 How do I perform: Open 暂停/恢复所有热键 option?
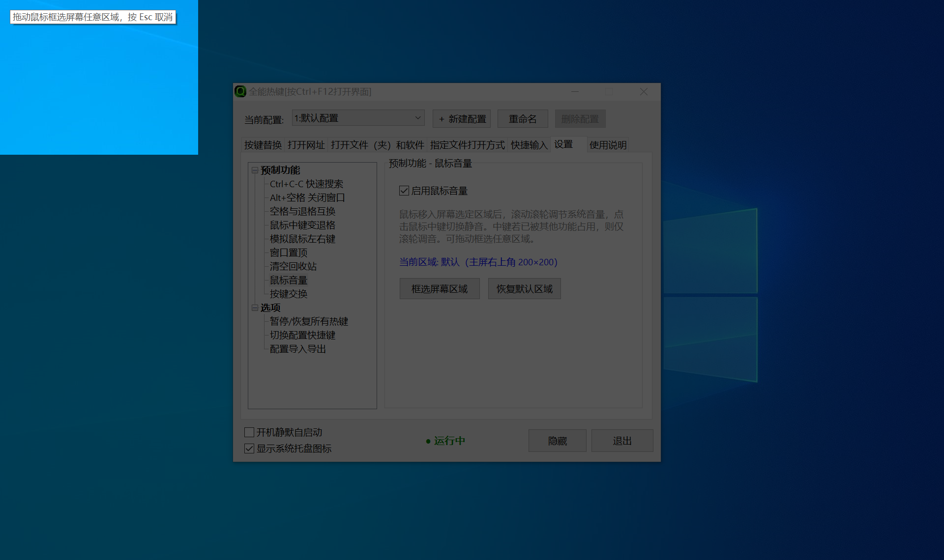(309, 321)
